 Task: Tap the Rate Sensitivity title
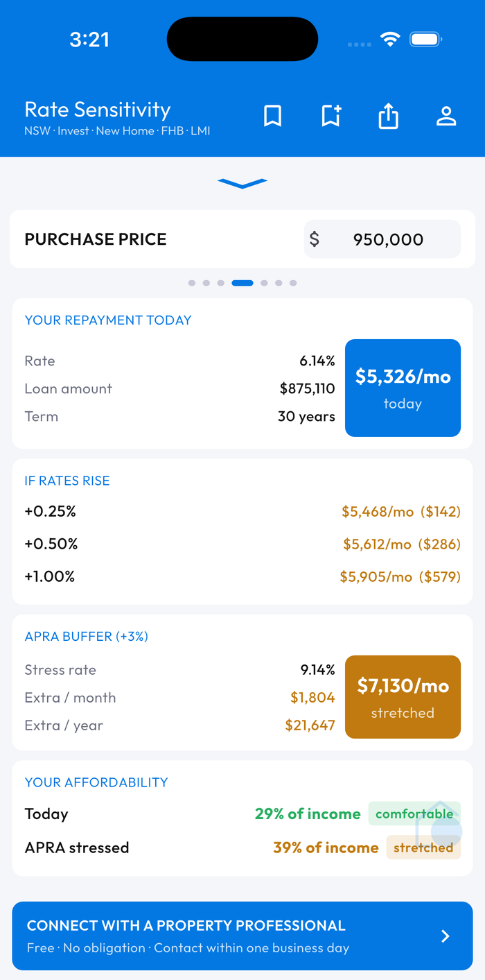tap(98, 110)
